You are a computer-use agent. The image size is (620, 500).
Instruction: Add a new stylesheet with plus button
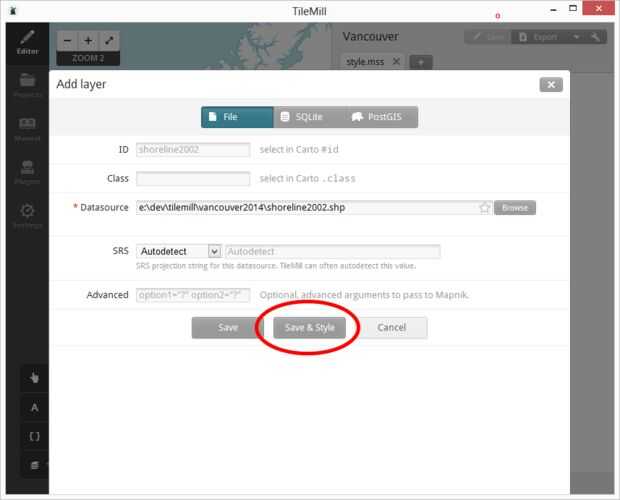421,62
